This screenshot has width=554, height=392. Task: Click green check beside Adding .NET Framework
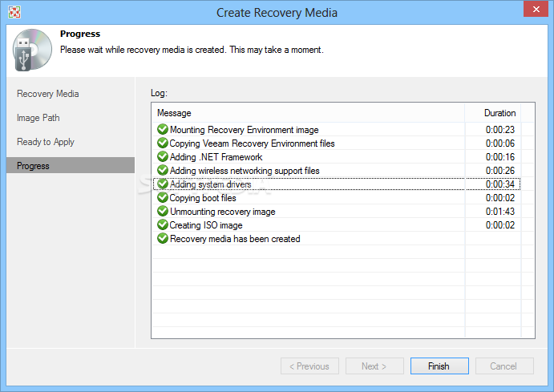[163, 156]
